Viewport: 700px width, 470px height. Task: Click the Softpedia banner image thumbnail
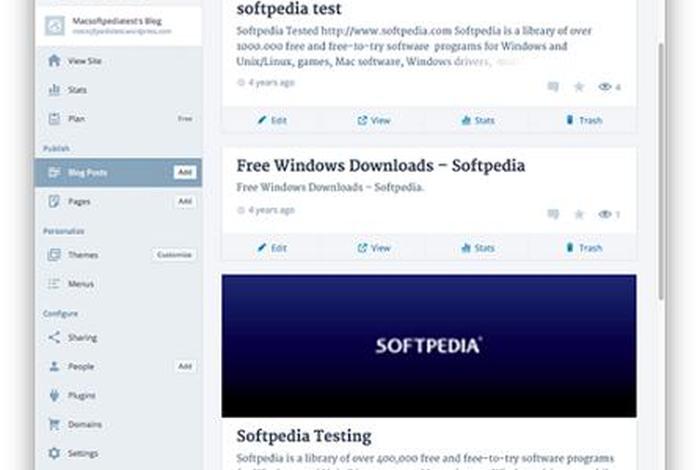(x=429, y=346)
